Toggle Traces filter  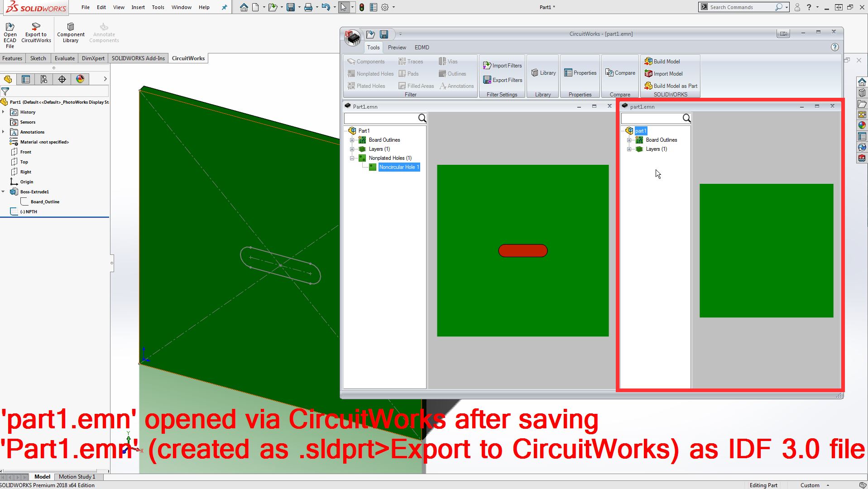point(411,61)
